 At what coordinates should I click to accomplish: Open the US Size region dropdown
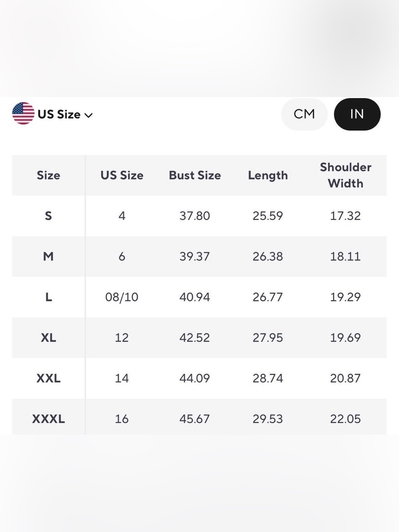click(52, 114)
